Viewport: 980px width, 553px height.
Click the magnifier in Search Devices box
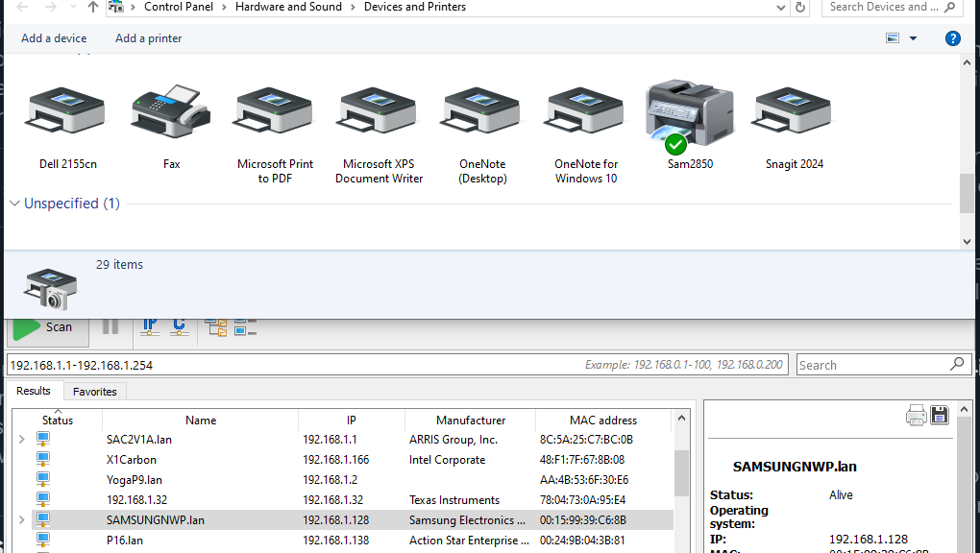(x=950, y=7)
